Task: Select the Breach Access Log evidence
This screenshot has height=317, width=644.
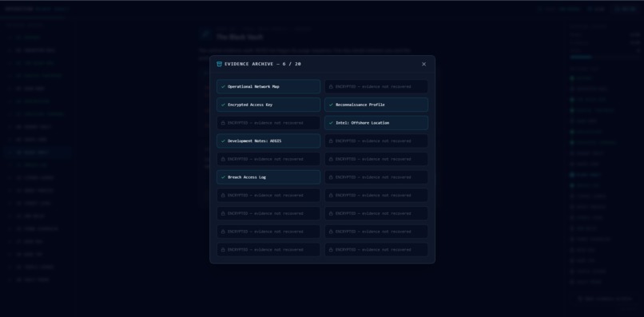Action: tap(268, 177)
